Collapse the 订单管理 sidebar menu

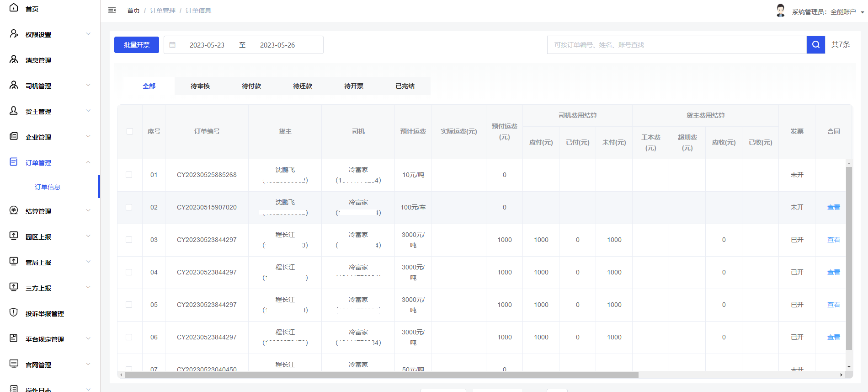[88, 162]
